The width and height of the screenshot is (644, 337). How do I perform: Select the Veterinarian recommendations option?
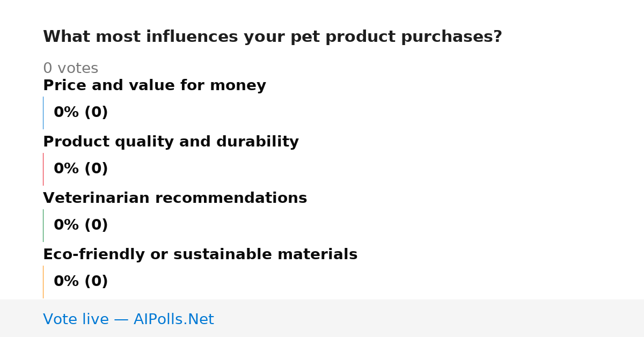[x=175, y=199]
